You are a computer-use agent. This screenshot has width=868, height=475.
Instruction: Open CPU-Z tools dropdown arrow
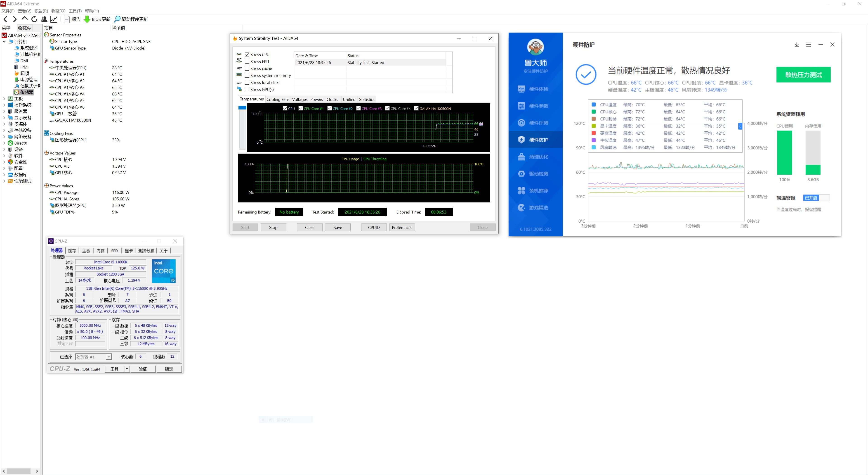[x=127, y=369]
